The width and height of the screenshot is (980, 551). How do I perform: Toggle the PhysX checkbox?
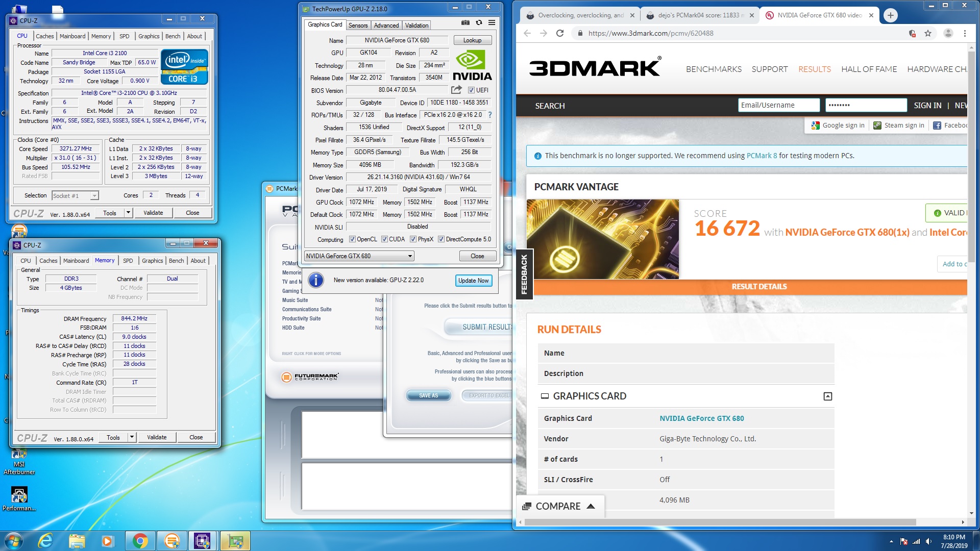tap(413, 239)
